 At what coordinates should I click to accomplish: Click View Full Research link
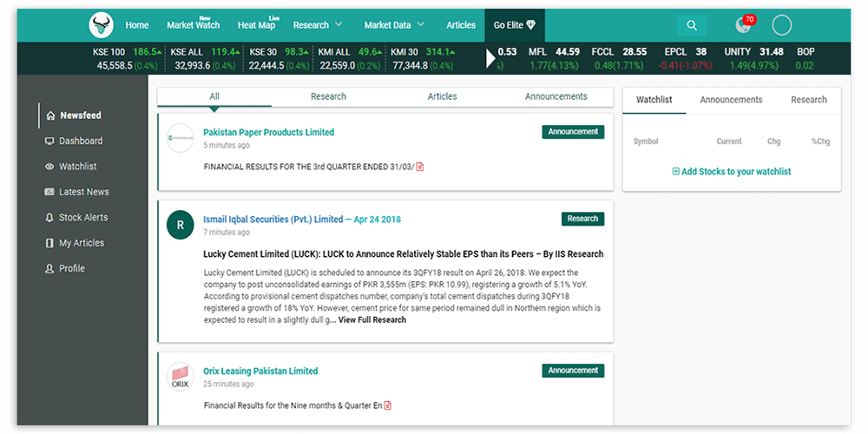pyautogui.click(x=372, y=320)
